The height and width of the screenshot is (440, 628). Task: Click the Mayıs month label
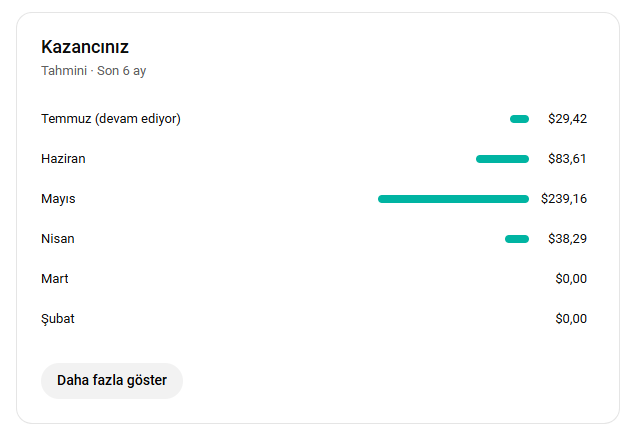(x=58, y=199)
